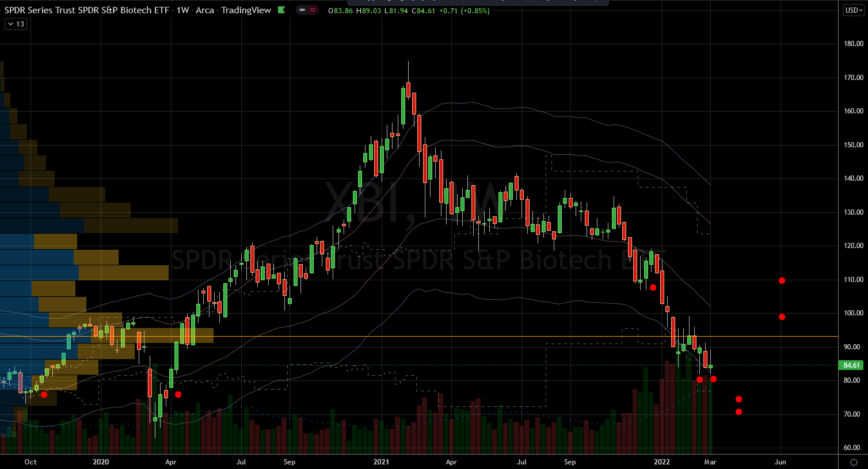The width and height of the screenshot is (868, 469).
Task: Click the 1W interval label in the legend
Action: click(x=181, y=10)
